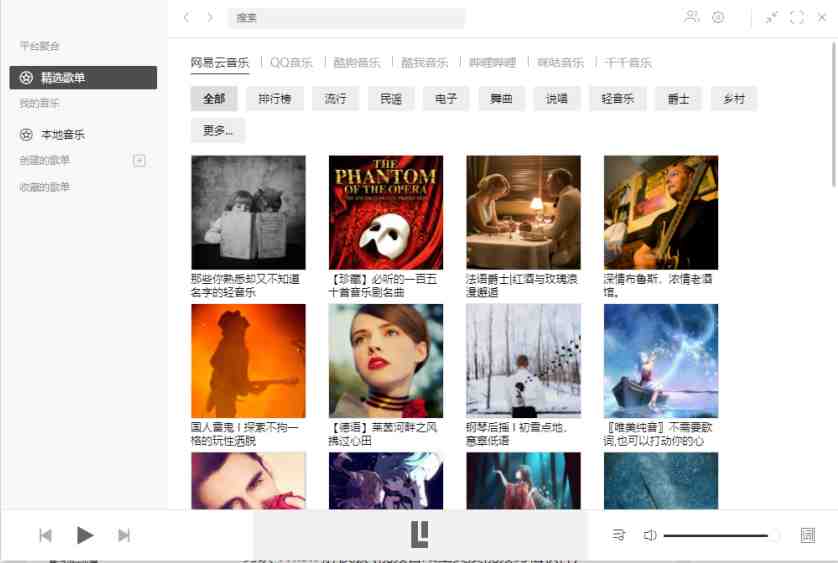Switch to 千千音乐 tab
This screenshot has height=563, width=838.
pos(628,63)
